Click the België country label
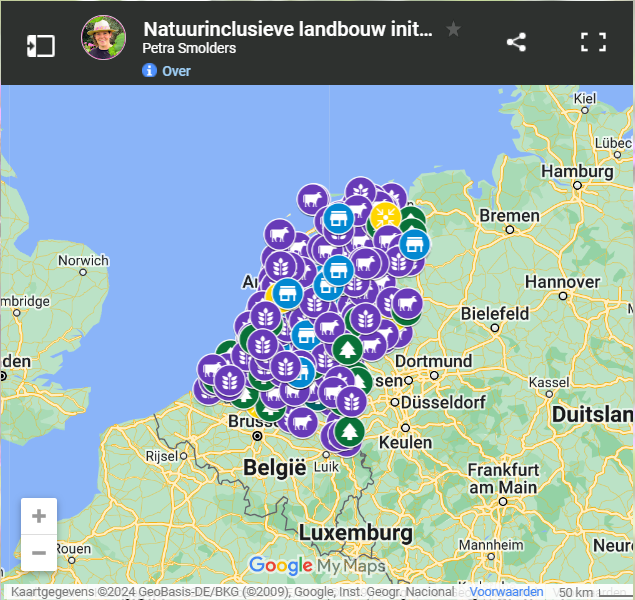The width and height of the screenshot is (635, 600). 275,468
